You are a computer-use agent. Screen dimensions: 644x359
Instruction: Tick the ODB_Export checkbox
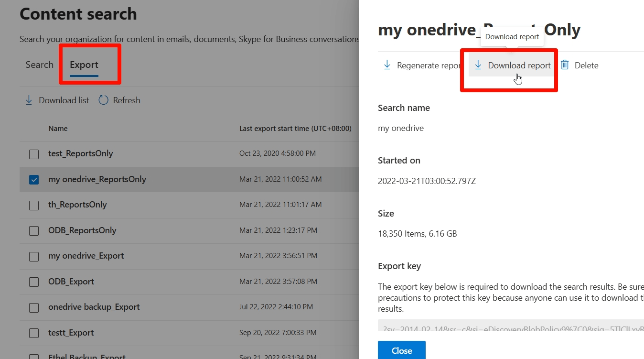(34, 282)
